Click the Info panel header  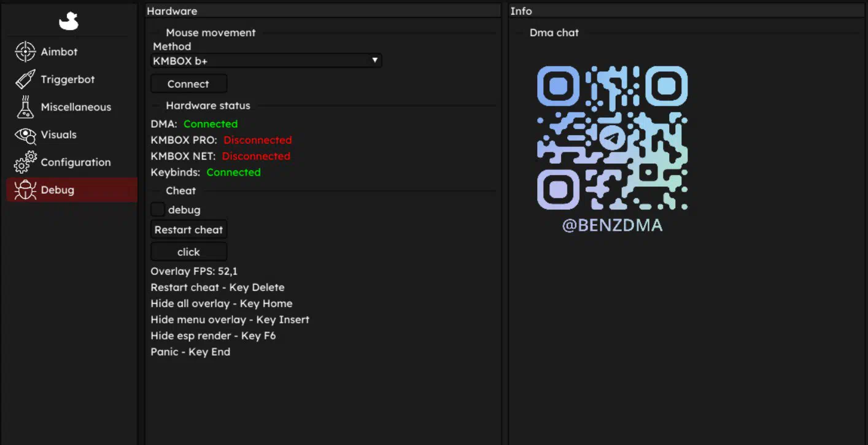tap(686, 11)
